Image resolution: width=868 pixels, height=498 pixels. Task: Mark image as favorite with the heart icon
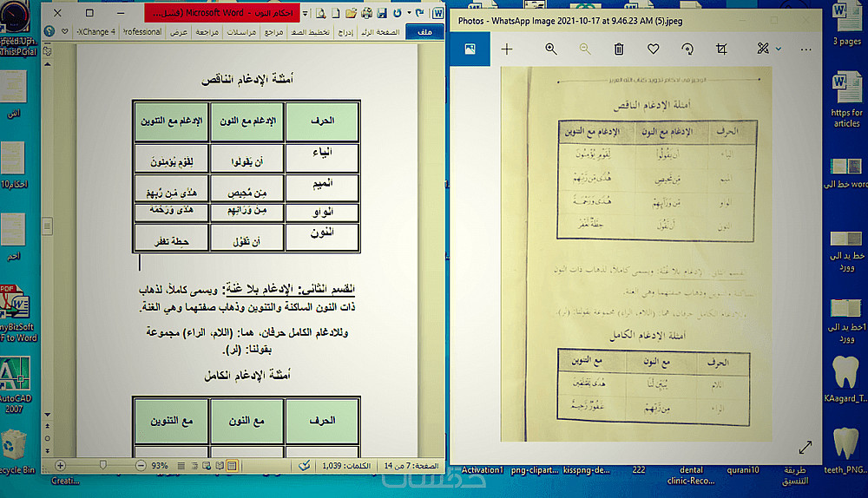point(654,49)
